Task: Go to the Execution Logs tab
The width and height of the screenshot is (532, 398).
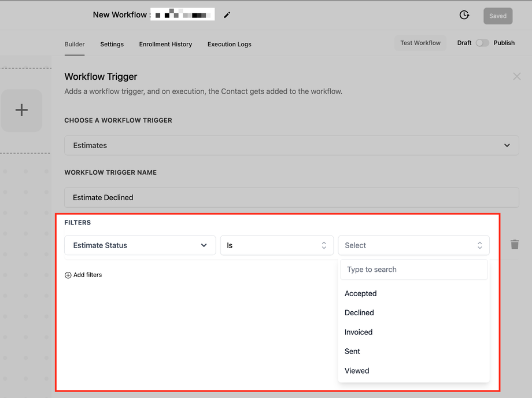Action: tap(230, 44)
